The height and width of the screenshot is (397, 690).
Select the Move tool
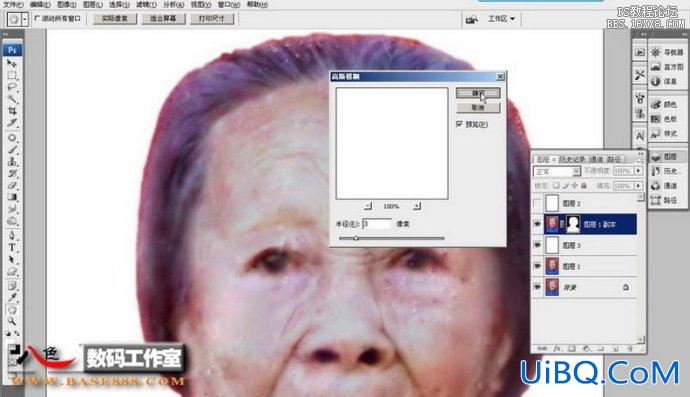[x=12, y=64]
